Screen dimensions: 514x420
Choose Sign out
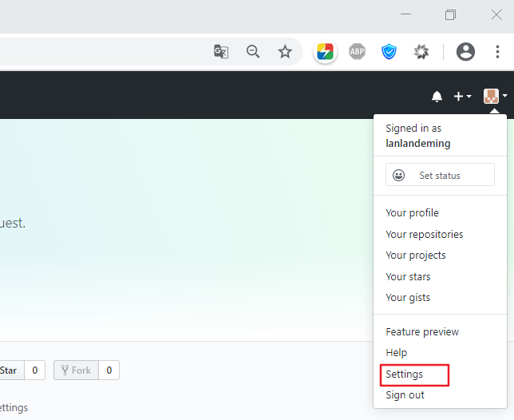pyautogui.click(x=405, y=394)
